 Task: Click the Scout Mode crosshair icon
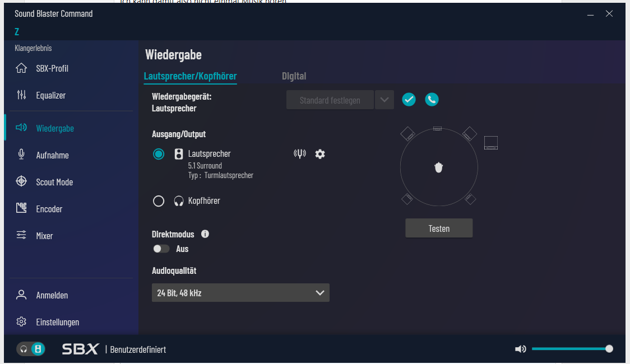click(x=21, y=181)
